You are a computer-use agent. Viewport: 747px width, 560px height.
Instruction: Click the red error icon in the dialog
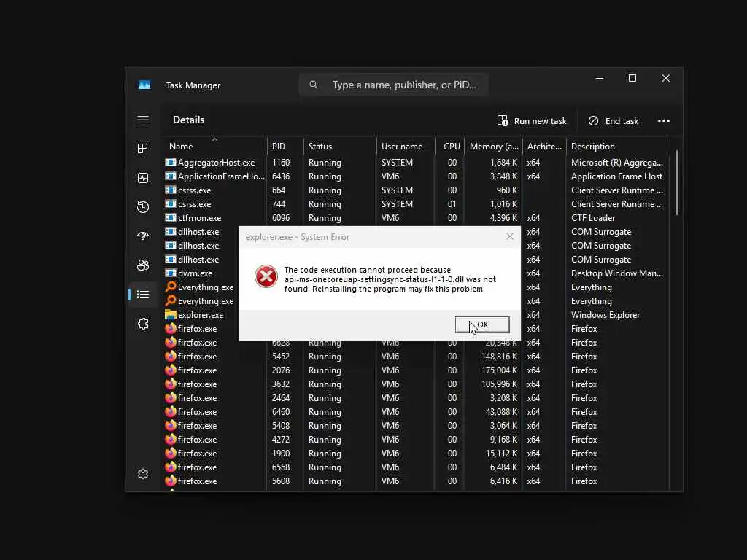tap(266, 276)
